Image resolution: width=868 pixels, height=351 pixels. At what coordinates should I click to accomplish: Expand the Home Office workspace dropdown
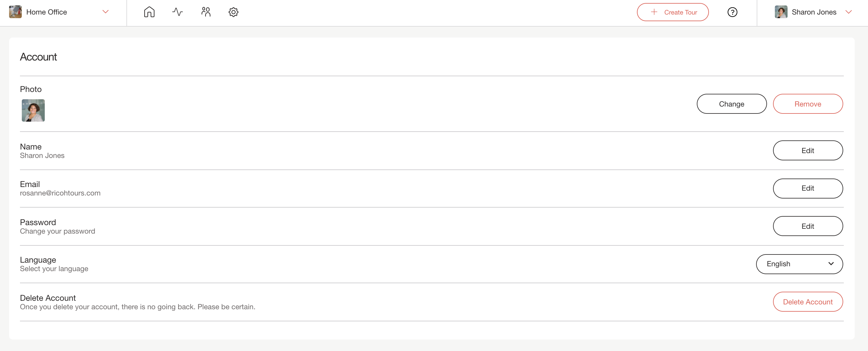pyautogui.click(x=106, y=12)
